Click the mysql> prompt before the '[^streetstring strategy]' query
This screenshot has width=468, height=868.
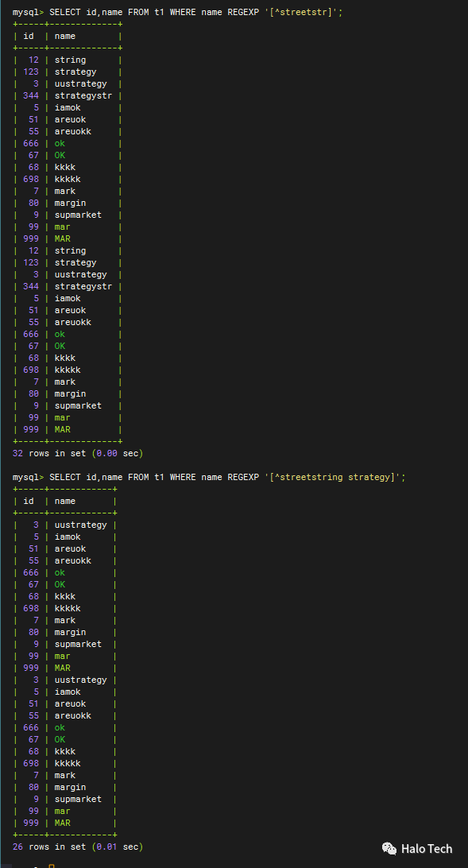[x=29, y=477]
